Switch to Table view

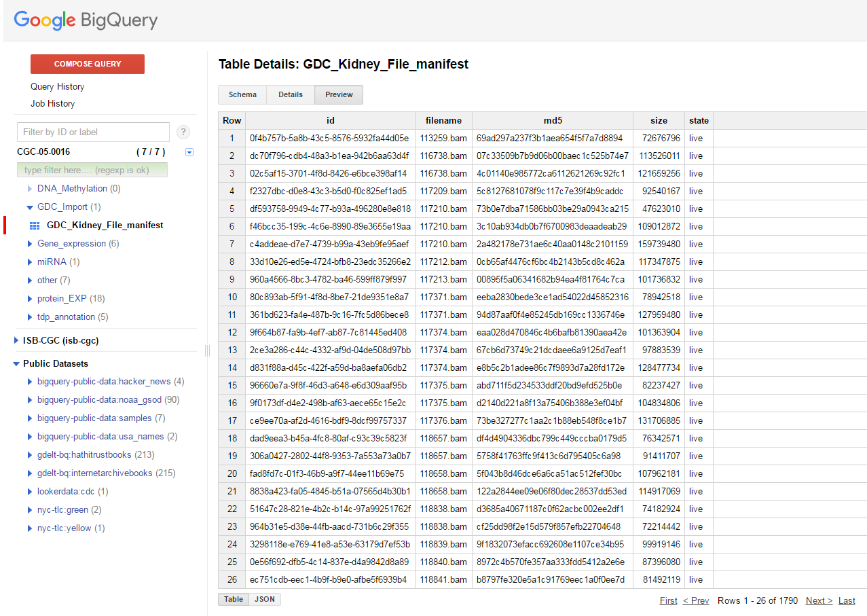pyautogui.click(x=234, y=600)
